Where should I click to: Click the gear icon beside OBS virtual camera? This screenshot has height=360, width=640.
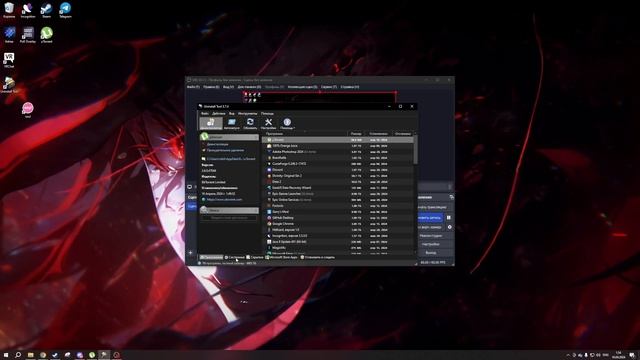coord(450,227)
